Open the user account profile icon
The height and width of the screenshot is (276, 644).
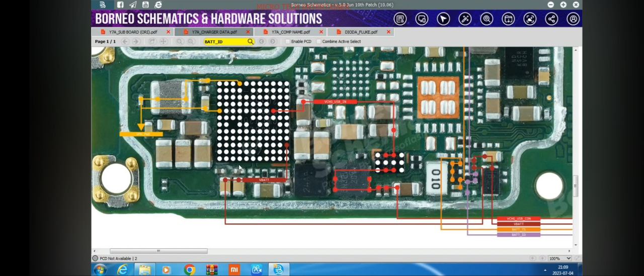573,19
